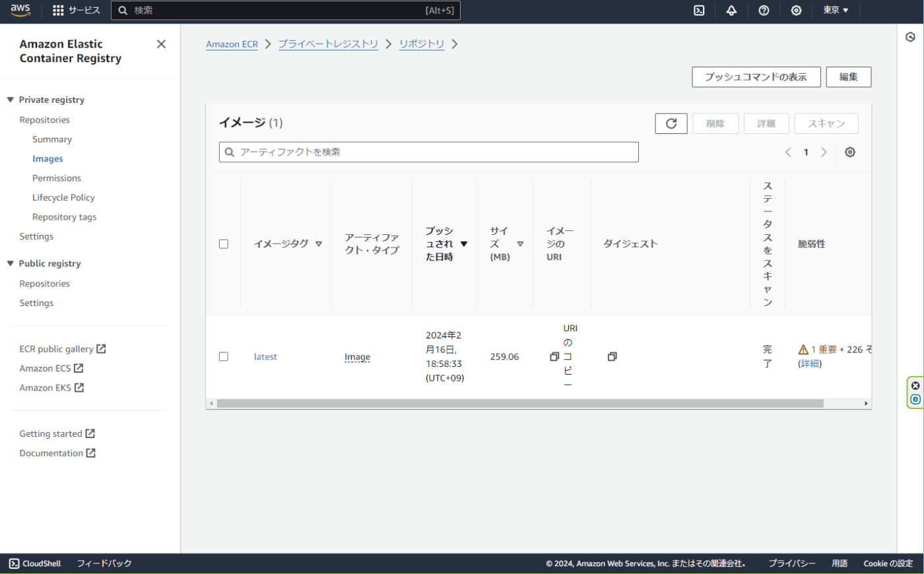This screenshot has height=574, width=924.
Task: Click the プッシュコマンドの表示 button
Action: click(x=756, y=77)
